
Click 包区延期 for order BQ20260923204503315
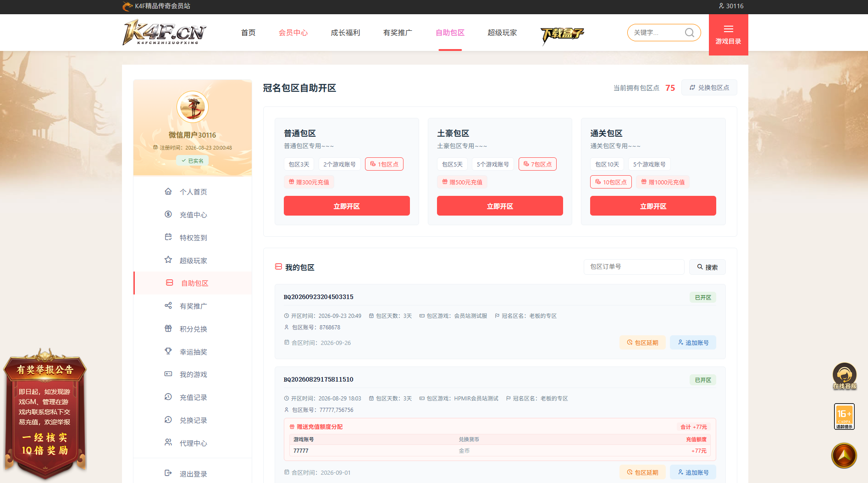pyautogui.click(x=642, y=343)
